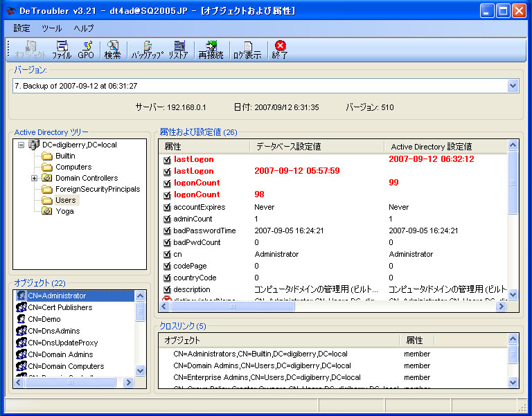The image size is (532, 416).
Task: Select the CN=Demo user icon
Action: 21,319
